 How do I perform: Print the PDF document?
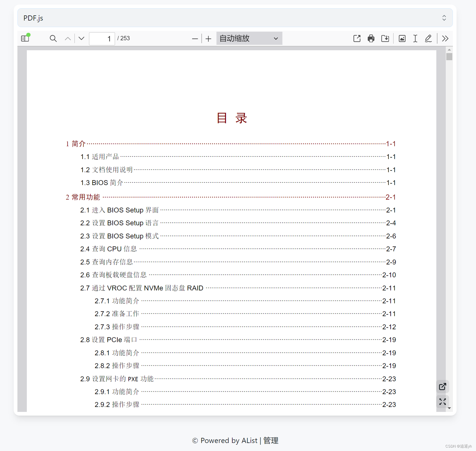[x=371, y=38]
